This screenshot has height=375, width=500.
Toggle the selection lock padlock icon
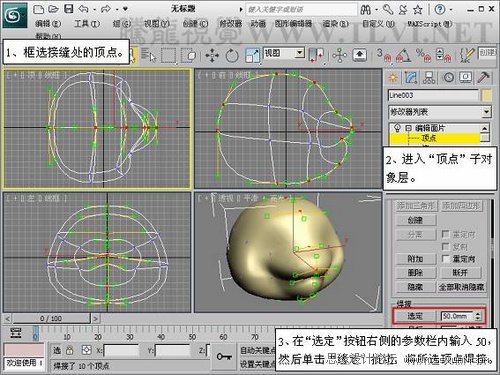pyautogui.click(x=69, y=350)
